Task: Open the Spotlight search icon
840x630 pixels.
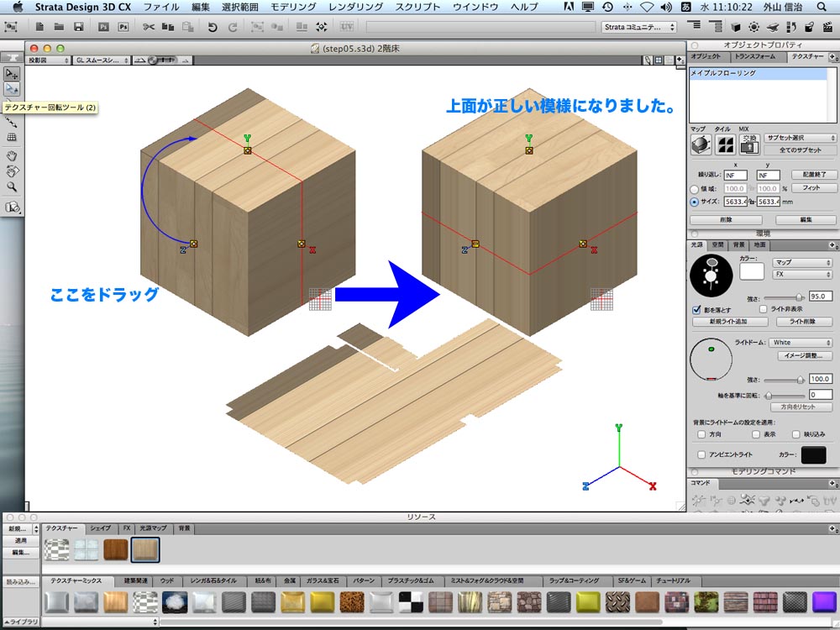Action: click(x=822, y=7)
